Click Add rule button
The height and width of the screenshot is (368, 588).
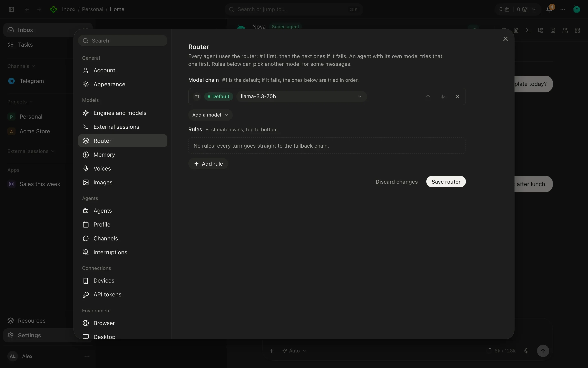click(208, 164)
